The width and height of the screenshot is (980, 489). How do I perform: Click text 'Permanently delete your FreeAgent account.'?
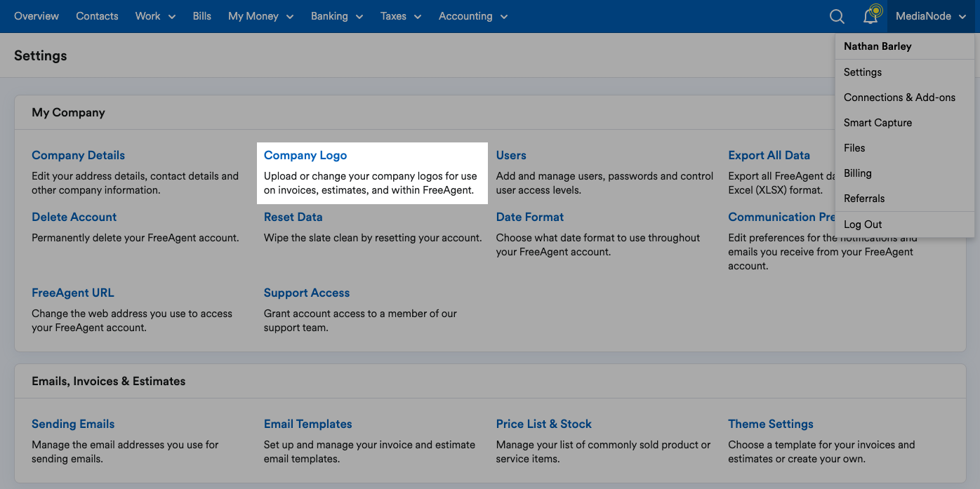[x=135, y=238]
